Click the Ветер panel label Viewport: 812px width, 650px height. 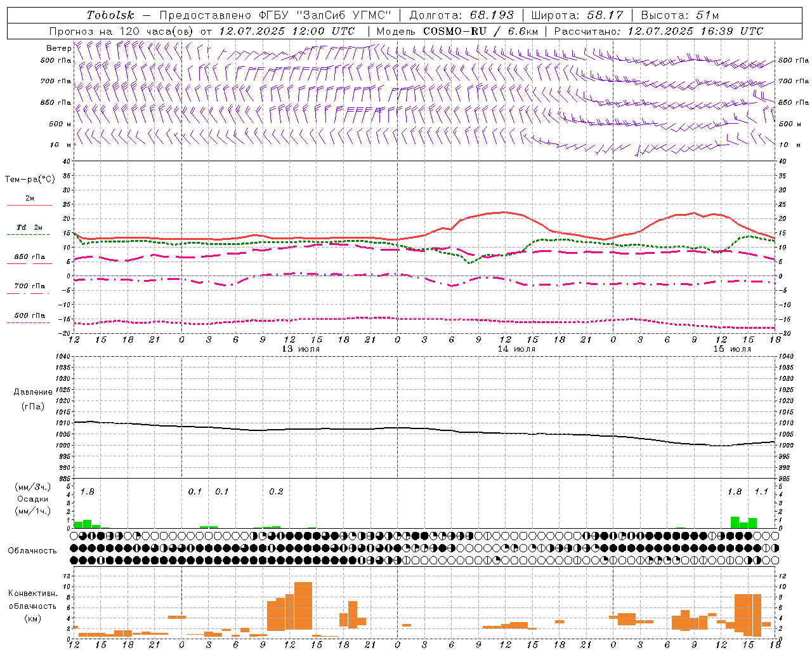point(58,48)
